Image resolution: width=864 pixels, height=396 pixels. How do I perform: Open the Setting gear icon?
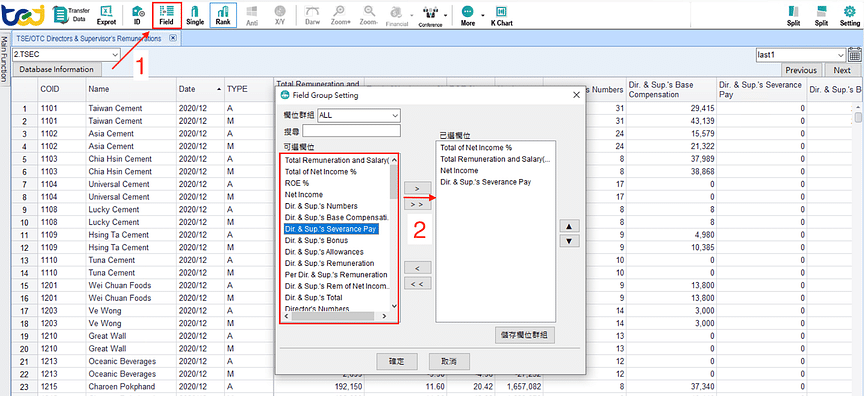click(849, 15)
